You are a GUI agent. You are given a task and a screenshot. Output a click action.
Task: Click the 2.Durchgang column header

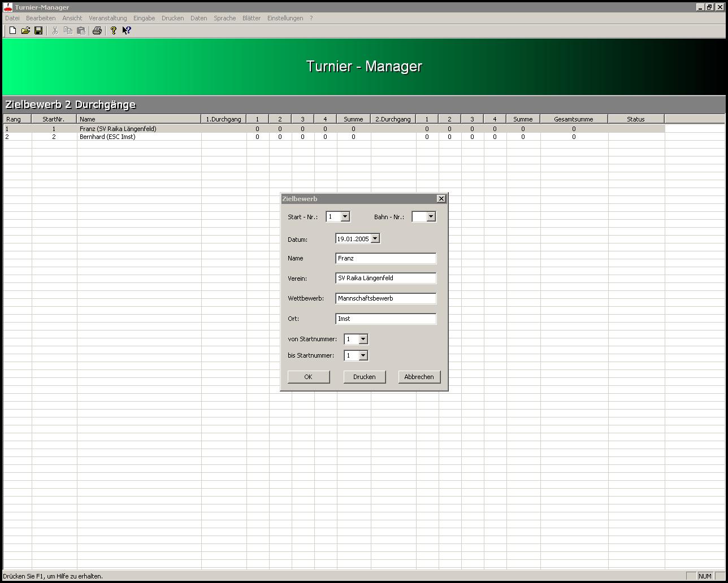(393, 119)
